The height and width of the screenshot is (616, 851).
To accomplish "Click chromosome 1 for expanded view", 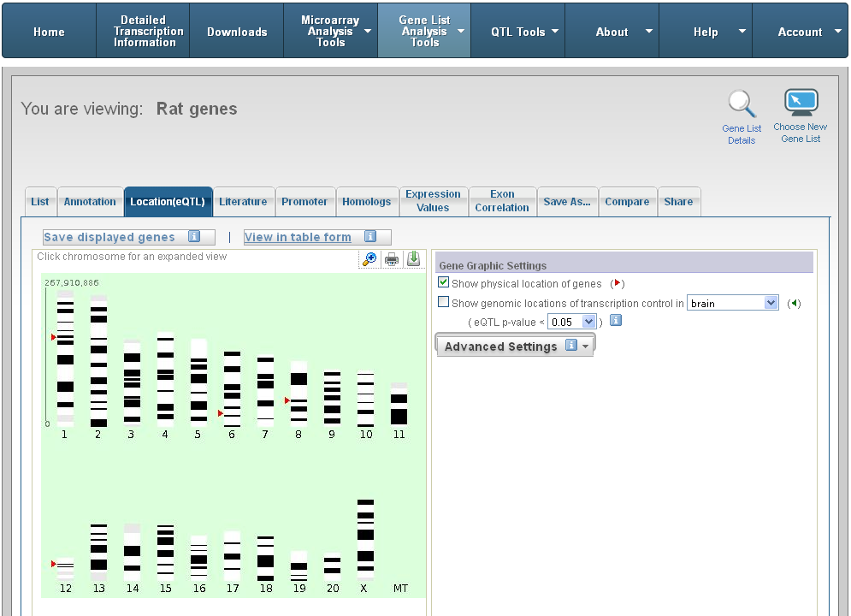I will tap(65, 359).
